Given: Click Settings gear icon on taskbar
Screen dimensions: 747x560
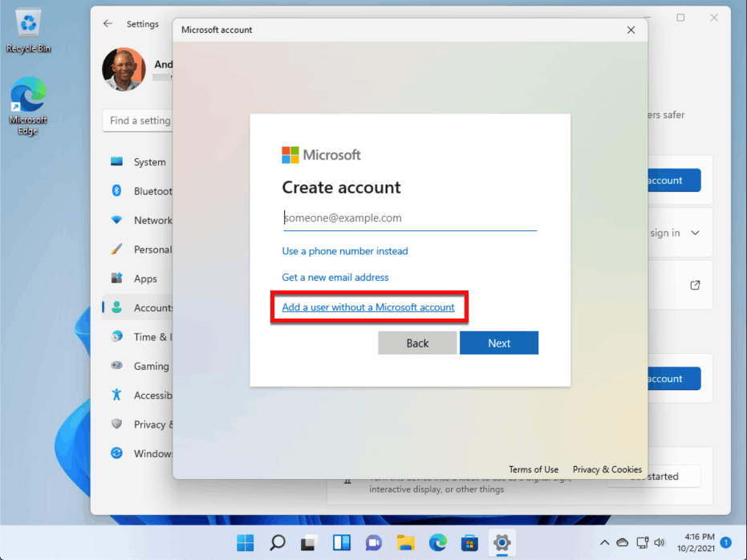Looking at the screenshot, I should pyautogui.click(x=501, y=542).
